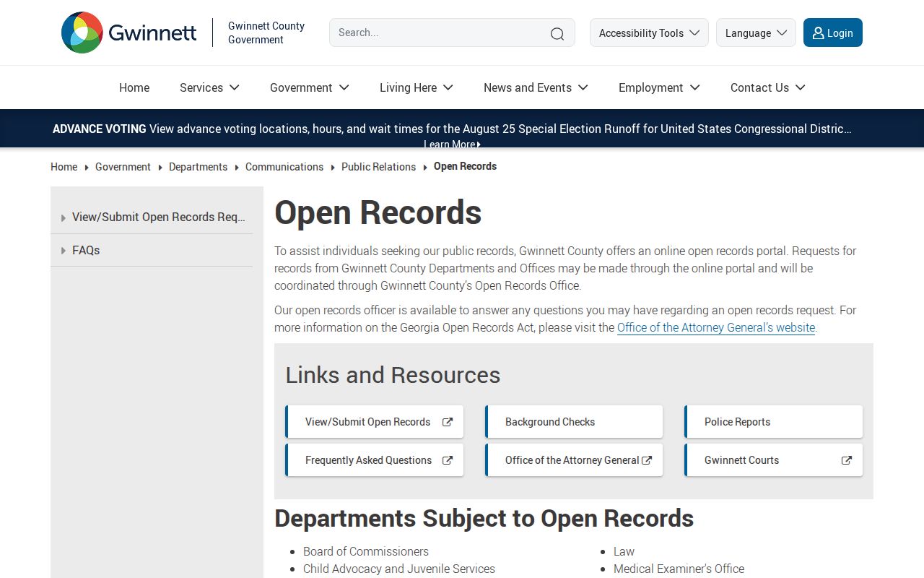This screenshot has height=578, width=924.
Task: Click the Gwinnett logo
Action: [x=129, y=33]
